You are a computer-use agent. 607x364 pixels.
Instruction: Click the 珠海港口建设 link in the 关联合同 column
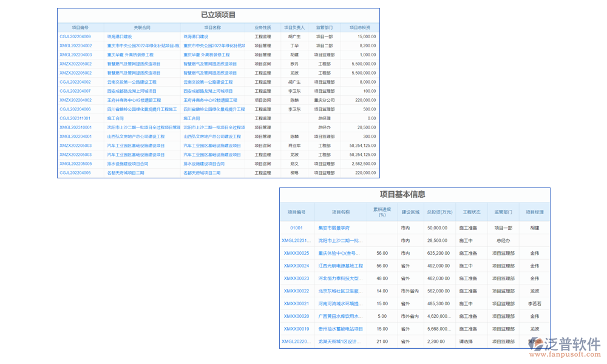120,36
